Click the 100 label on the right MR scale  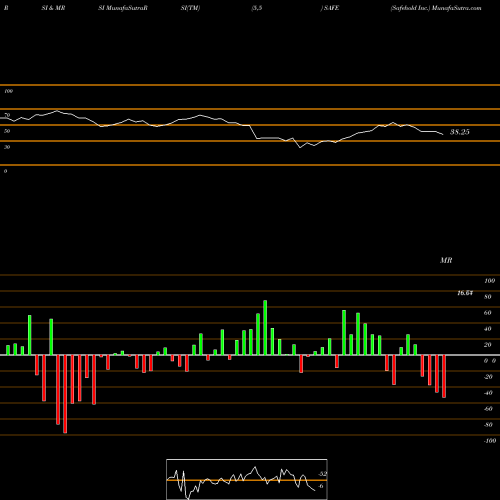pos(490,281)
